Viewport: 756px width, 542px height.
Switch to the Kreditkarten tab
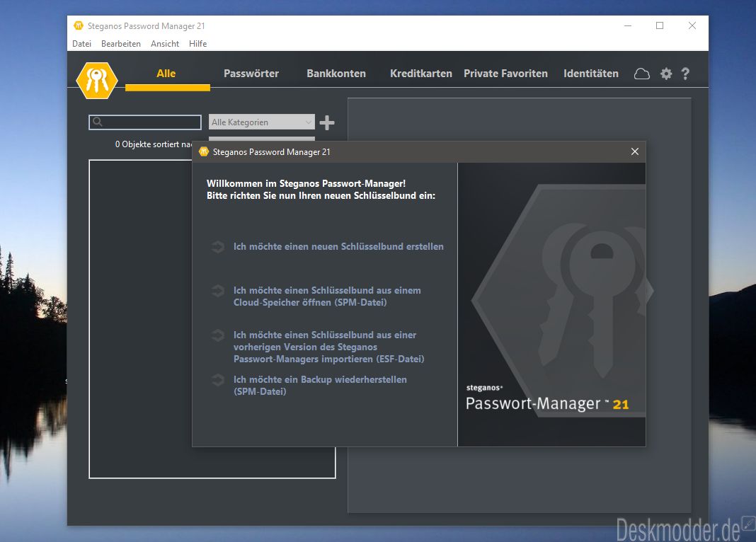point(421,74)
